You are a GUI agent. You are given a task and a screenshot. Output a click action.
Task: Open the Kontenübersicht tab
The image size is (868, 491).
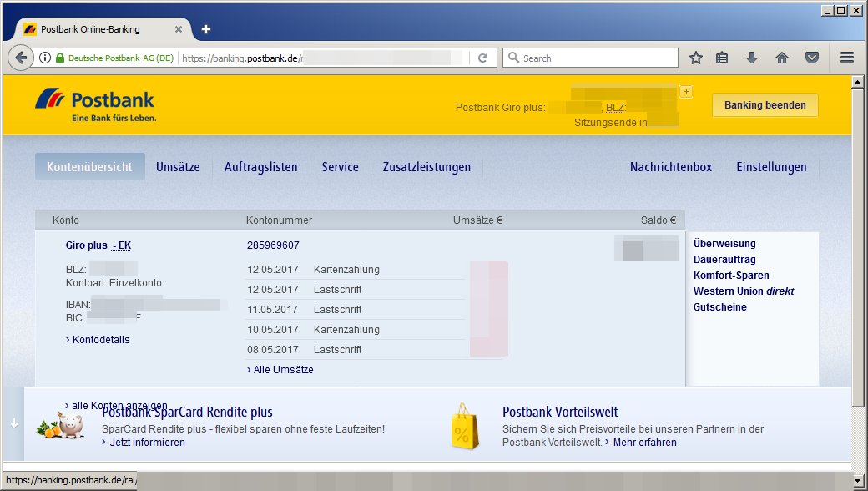point(89,167)
